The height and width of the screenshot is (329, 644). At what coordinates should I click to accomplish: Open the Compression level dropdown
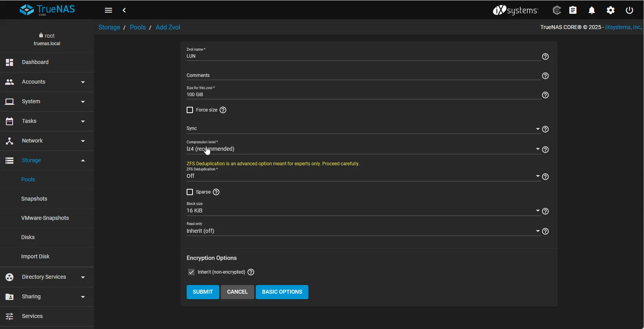point(361,149)
